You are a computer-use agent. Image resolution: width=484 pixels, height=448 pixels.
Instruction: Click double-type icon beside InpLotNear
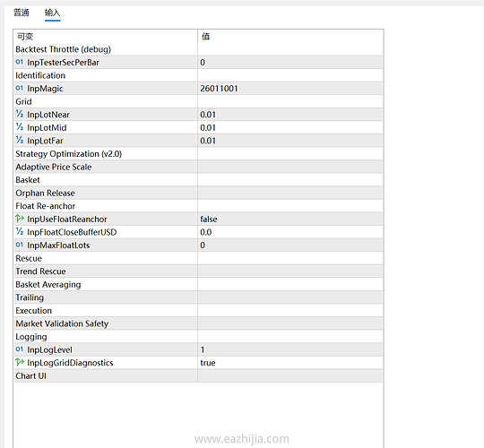click(x=20, y=114)
